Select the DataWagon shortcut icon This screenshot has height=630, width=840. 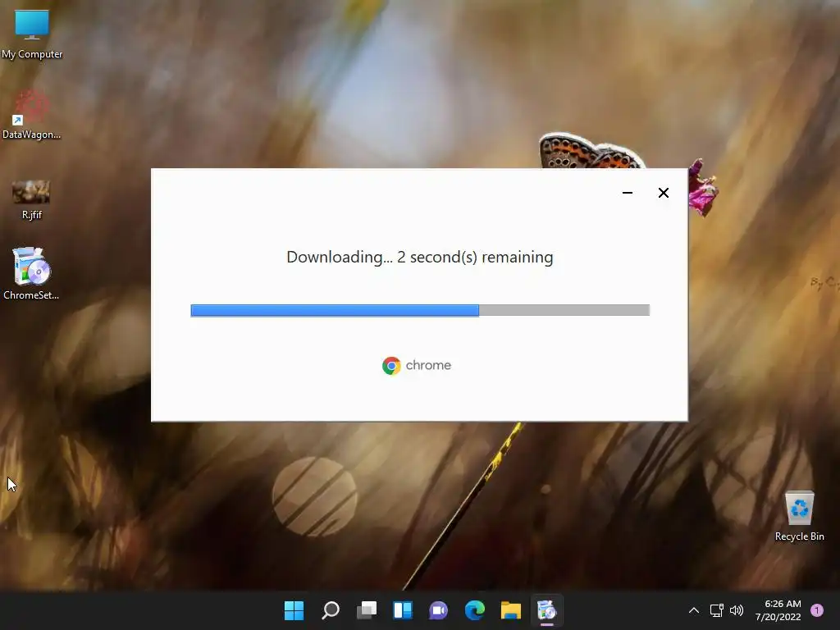click(x=32, y=115)
